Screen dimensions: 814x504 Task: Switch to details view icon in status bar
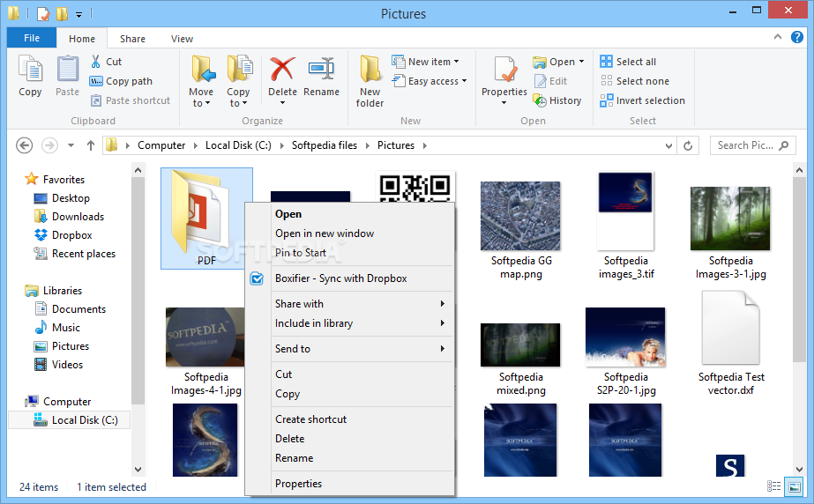click(773, 486)
